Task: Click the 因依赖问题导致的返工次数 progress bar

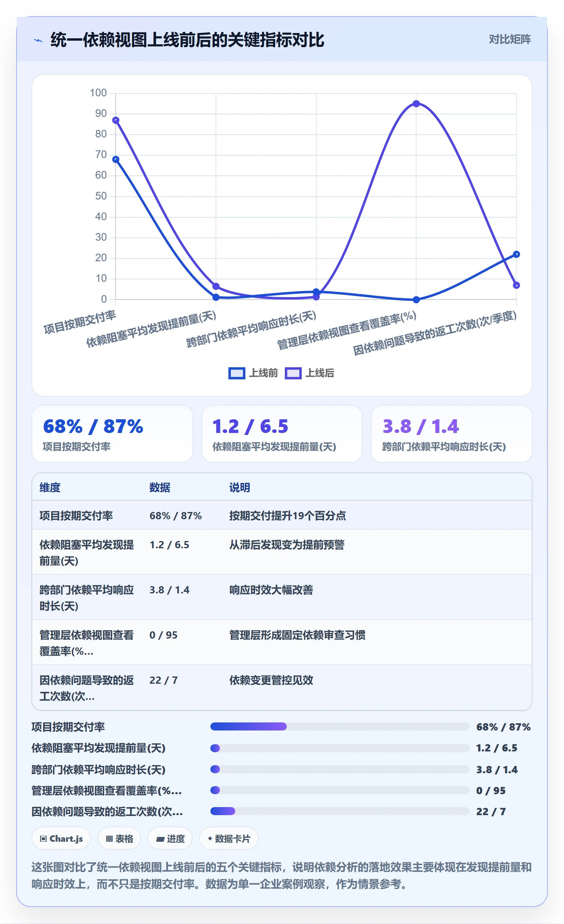Action: [340, 811]
